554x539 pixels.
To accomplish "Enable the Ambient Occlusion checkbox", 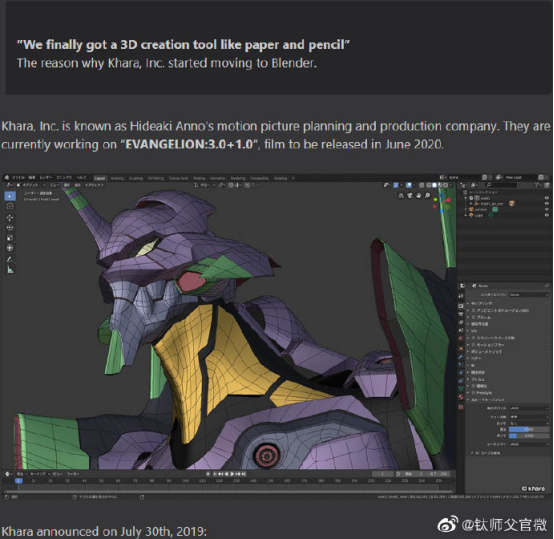I will (x=473, y=310).
